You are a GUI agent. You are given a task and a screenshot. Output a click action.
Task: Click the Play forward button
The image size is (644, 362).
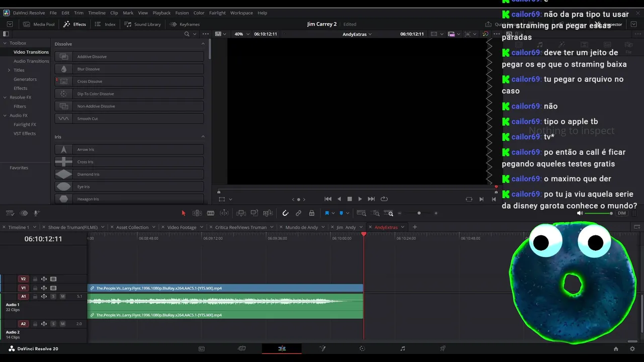[360, 199]
